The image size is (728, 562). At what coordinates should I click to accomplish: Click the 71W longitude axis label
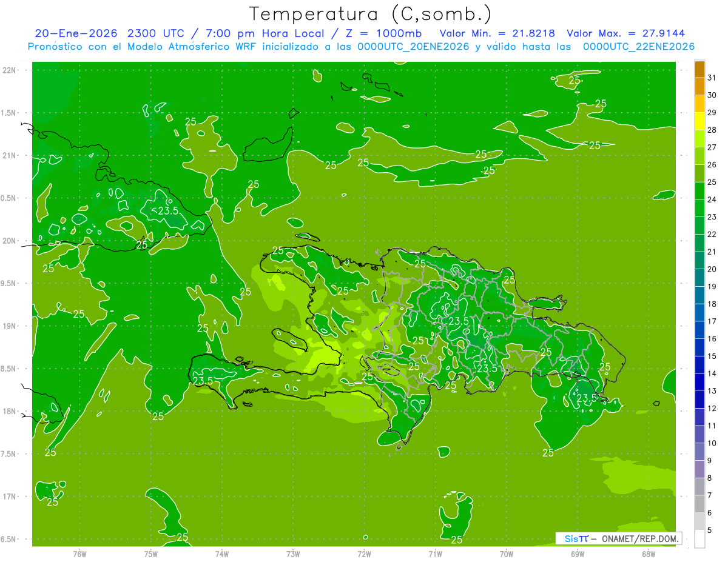(x=435, y=554)
